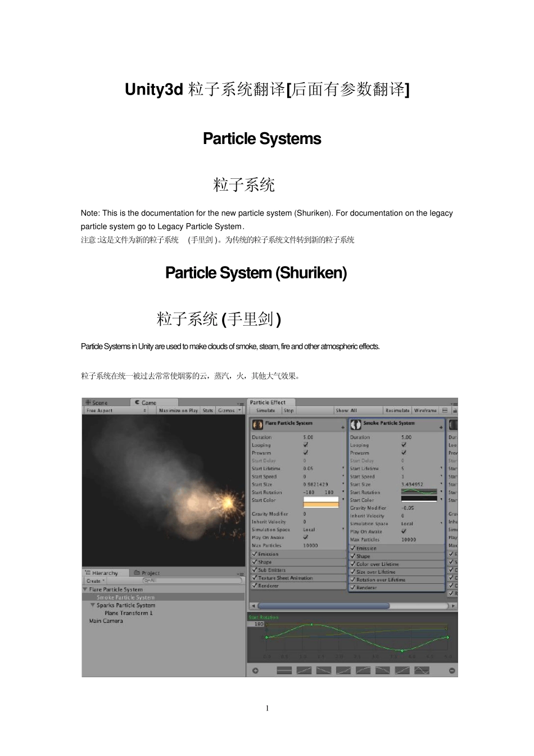Toggle Prewarm checkbox in Flare Particle System

(306, 452)
